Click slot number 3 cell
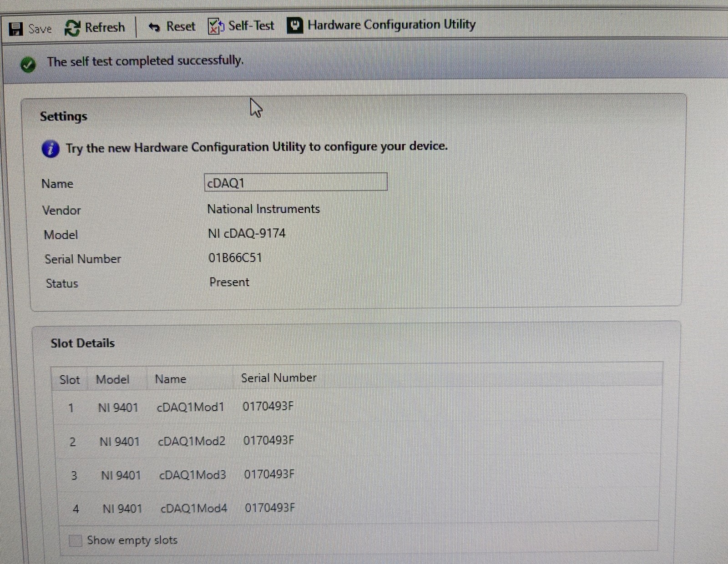 [x=74, y=476]
